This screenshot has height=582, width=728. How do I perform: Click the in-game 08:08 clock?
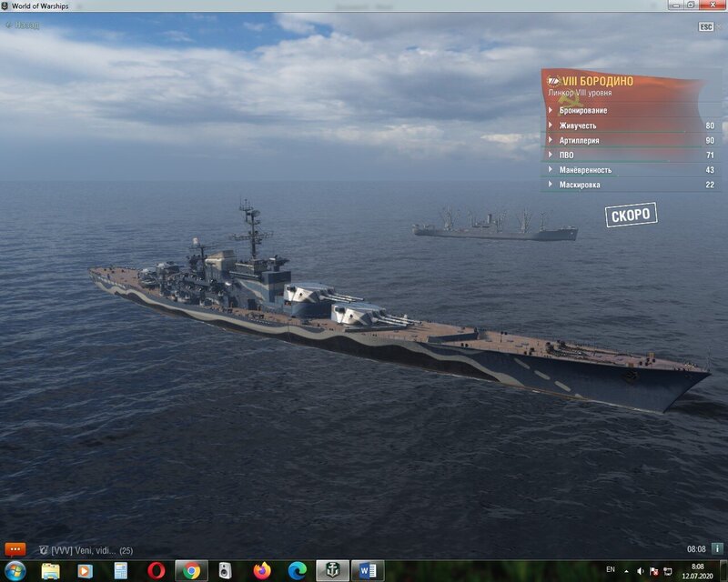click(x=696, y=549)
